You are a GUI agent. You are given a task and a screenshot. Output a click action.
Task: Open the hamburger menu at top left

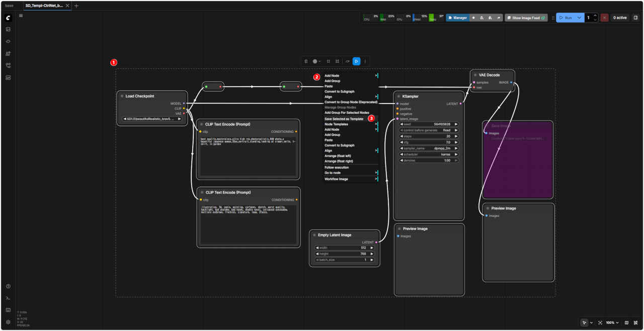click(x=21, y=16)
